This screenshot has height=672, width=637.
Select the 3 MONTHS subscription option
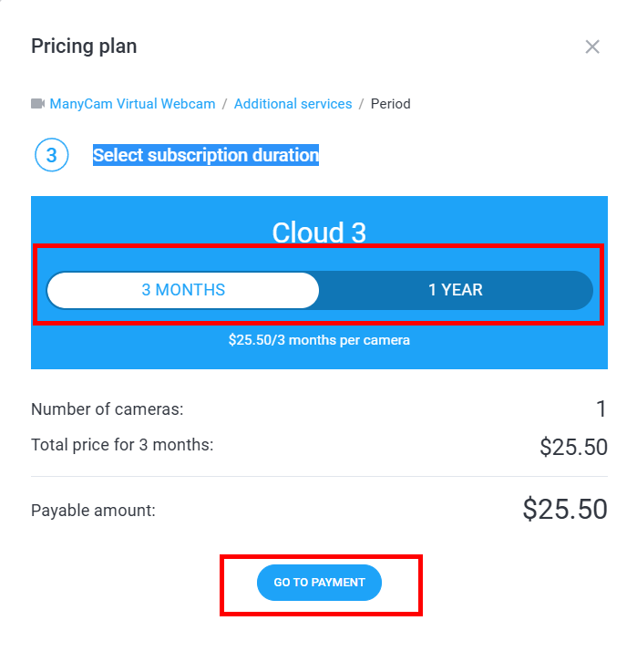click(183, 290)
